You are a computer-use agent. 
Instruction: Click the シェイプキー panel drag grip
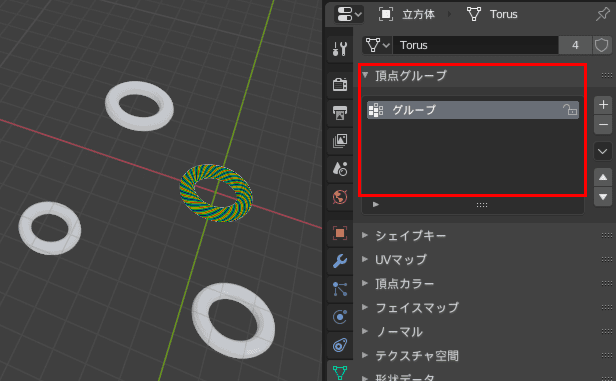click(x=607, y=235)
